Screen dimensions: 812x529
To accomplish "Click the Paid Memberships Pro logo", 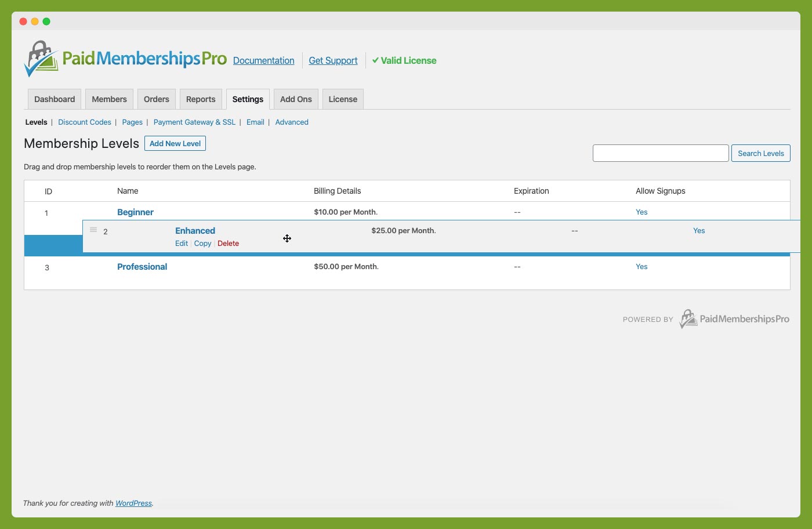I will (125, 59).
